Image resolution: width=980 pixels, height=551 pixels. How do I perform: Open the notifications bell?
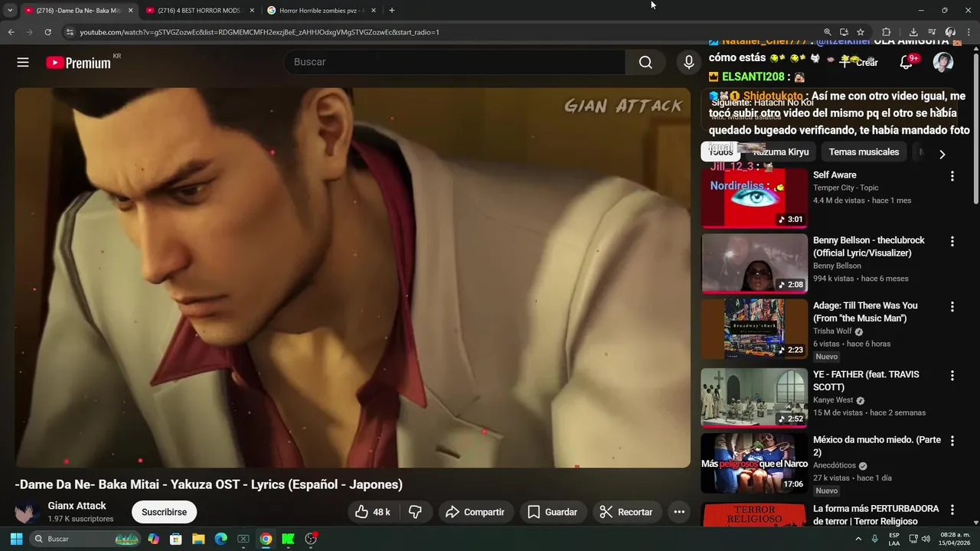[x=906, y=63]
